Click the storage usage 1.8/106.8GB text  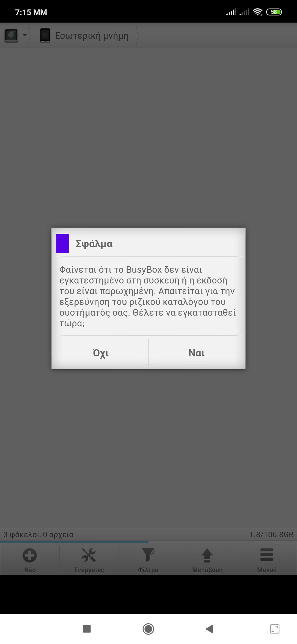[x=271, y=534]
